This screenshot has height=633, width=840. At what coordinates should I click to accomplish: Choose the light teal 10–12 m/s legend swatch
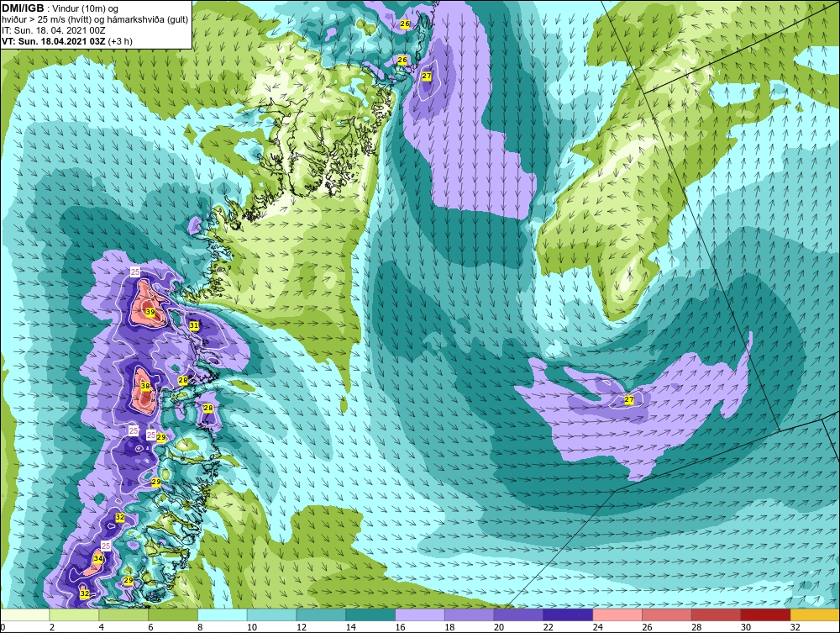click(272, 615)
